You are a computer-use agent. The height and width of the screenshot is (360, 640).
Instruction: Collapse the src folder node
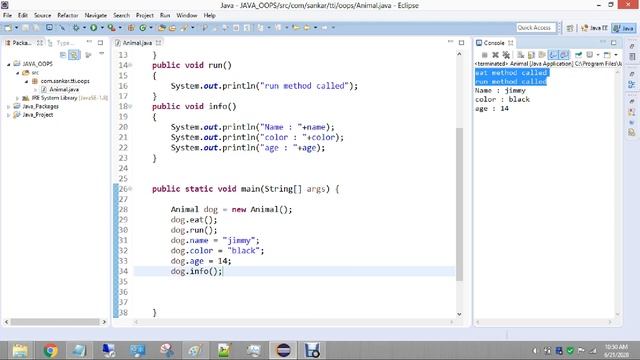pyautogui.click(x=18, y=73)
